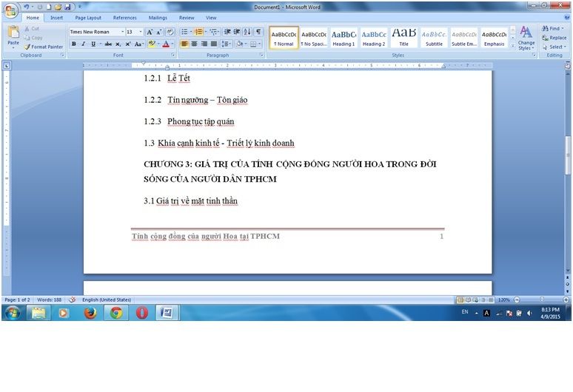The image size is (573, 392).
Task: Toggle the show paragraph marks button
Action: coord(258,32)
